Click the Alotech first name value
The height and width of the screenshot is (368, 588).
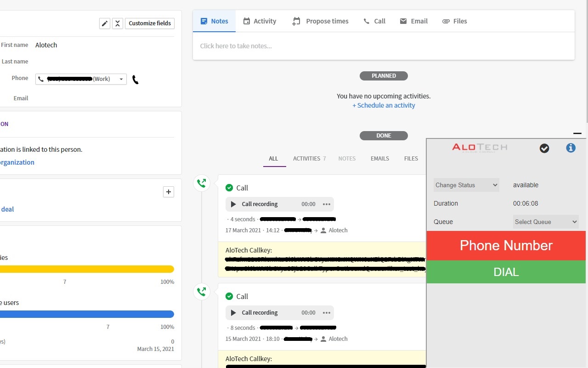point(46,45)
